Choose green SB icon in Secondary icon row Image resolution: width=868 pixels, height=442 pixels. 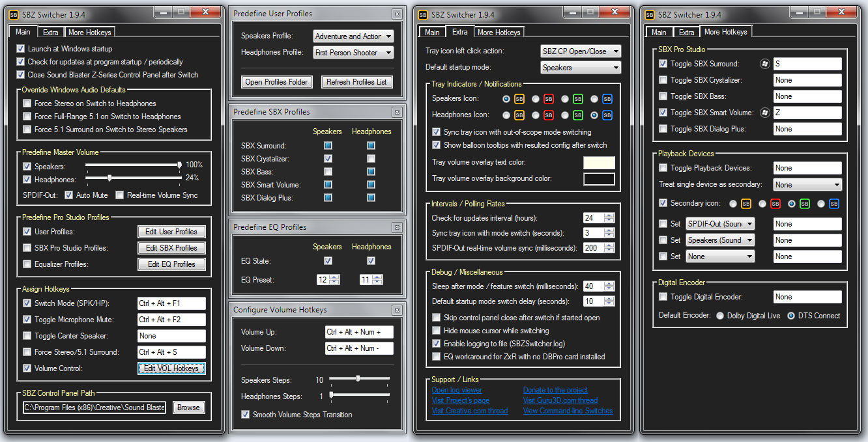pos(805,204)
